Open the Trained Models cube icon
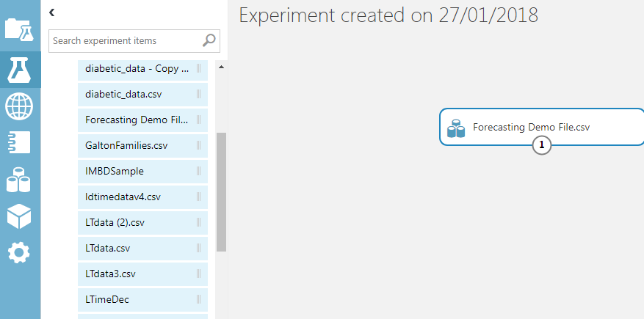644x319 pixels. 20,216
